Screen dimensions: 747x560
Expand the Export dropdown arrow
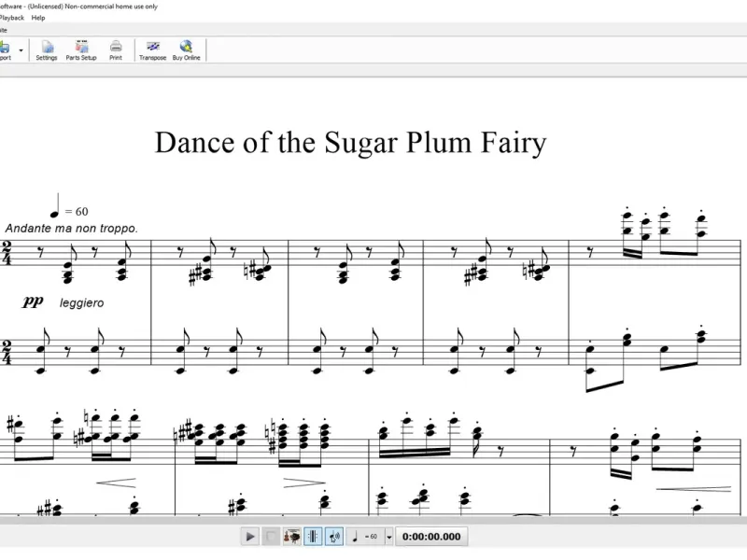(21, 50)
